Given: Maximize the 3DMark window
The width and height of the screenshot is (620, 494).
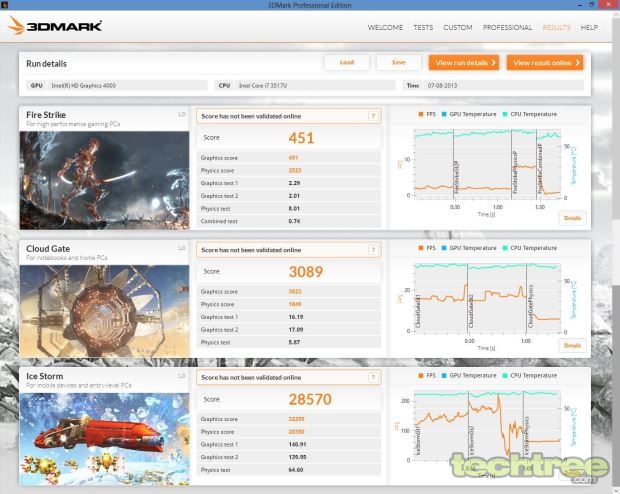Looking at the screenshot, I should pyautogui.click(x=592, y=5).
